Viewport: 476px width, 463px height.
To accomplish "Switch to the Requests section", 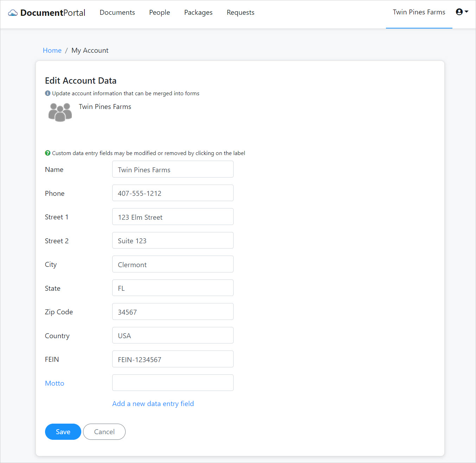I will (240, 12).
